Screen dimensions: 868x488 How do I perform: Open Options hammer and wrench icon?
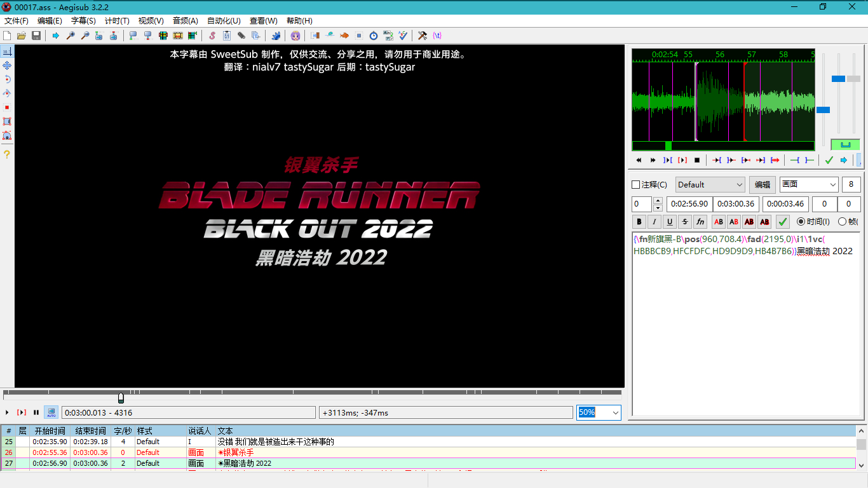click(423, 36)
